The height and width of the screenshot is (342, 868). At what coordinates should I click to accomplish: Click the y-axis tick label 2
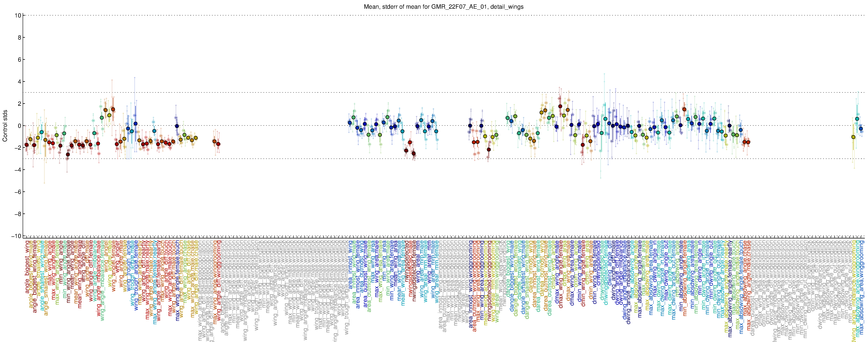coord(19,104)
